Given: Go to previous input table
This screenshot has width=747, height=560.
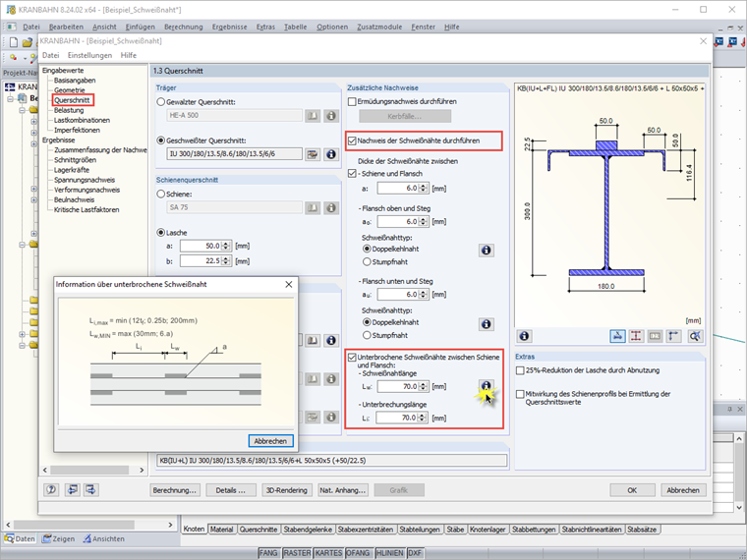Looking at the screenshot, I should (72, 489).
